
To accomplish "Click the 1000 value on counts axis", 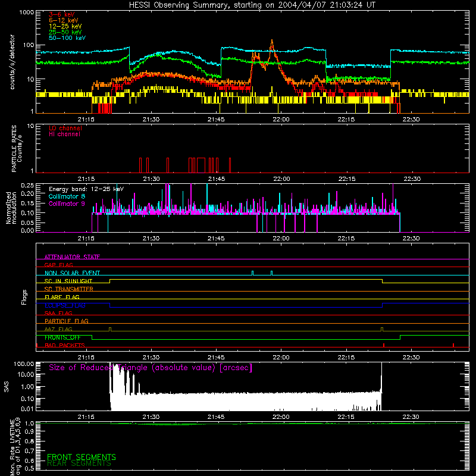I will point(27,12).
